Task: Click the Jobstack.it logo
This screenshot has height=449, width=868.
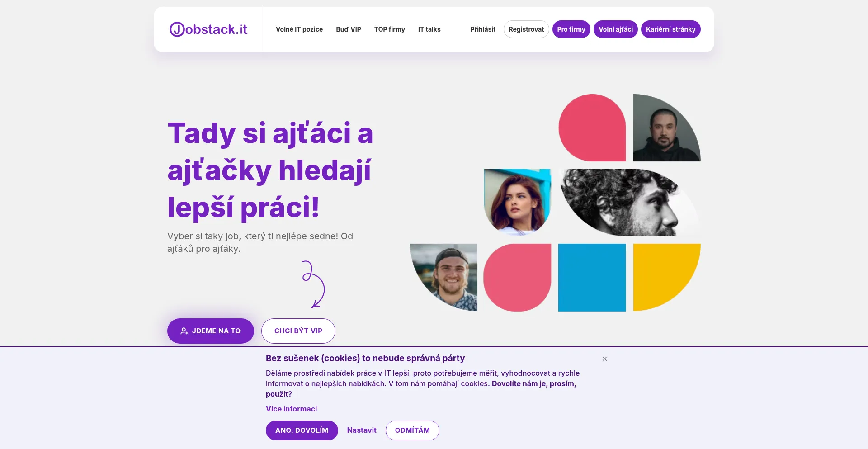Action: coord(208,29)
